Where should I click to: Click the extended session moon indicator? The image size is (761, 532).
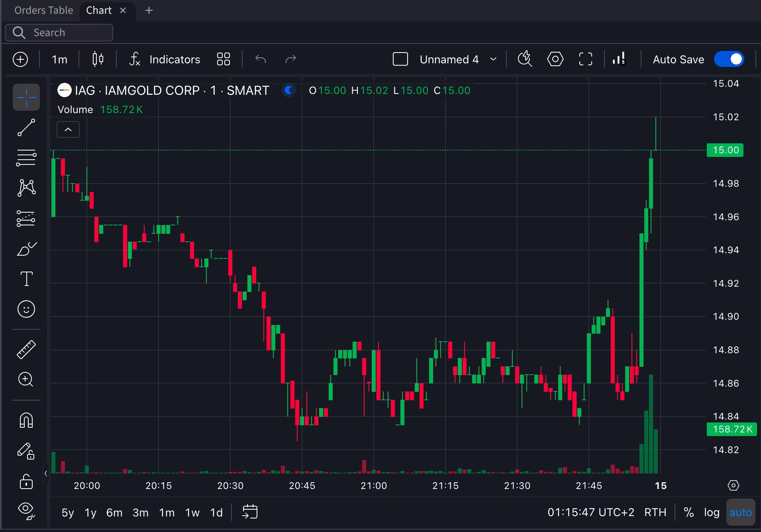[289, 90]
